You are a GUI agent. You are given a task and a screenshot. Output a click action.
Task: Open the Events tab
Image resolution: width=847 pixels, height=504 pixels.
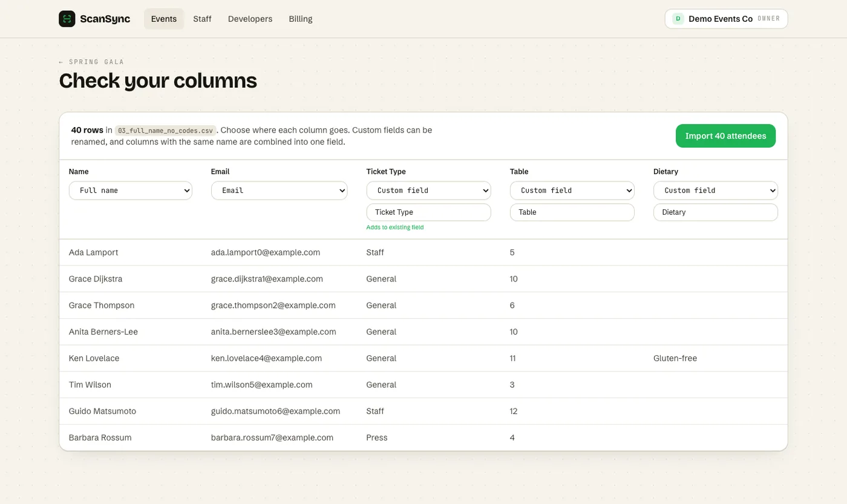point(164,19)
